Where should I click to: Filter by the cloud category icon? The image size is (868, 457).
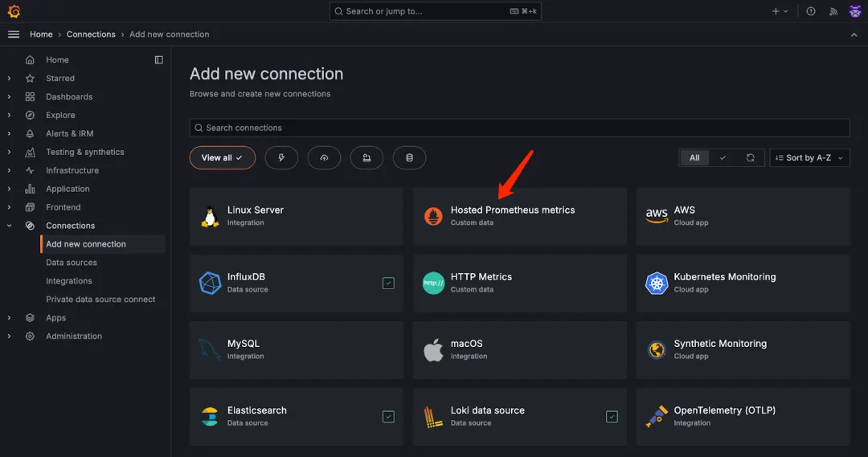coord(324,157)
